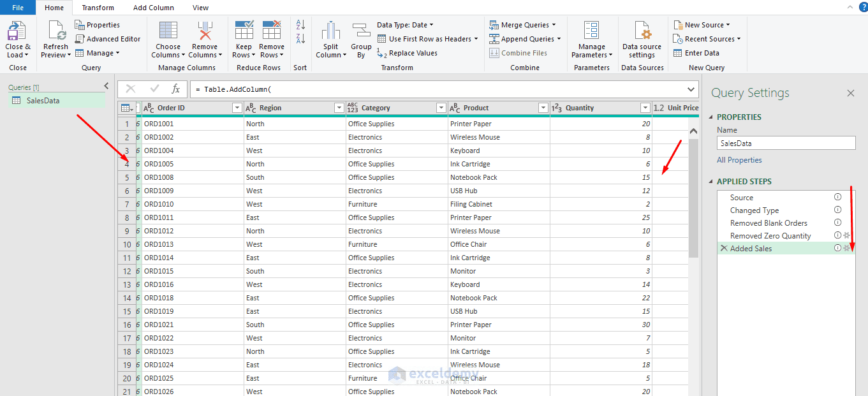
Task: Click the Close & Load icon
Action: (x=17, y=31)
